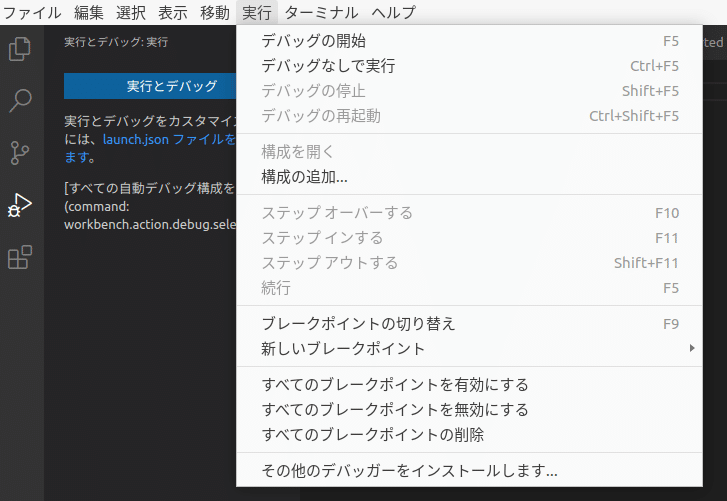Viewport: 727px width, 501px height.
Task: Open the ファイル menu
Action: [32, 13]
